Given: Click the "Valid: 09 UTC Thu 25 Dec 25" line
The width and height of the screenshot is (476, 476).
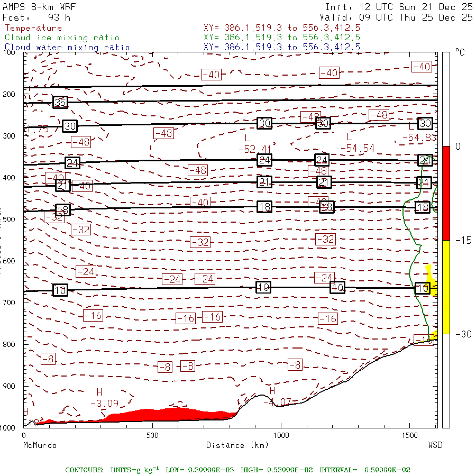Looking at the screenshot, I should pos(396,17).
